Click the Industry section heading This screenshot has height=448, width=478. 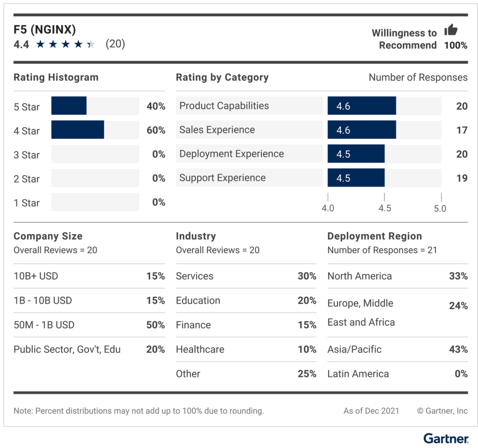[x=196, y=236]
